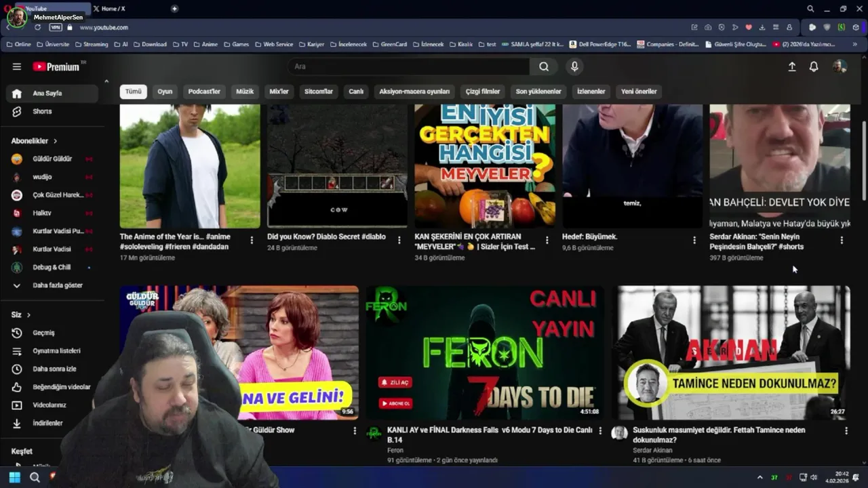Open browser tab search magnifier icon

point(810,9)
